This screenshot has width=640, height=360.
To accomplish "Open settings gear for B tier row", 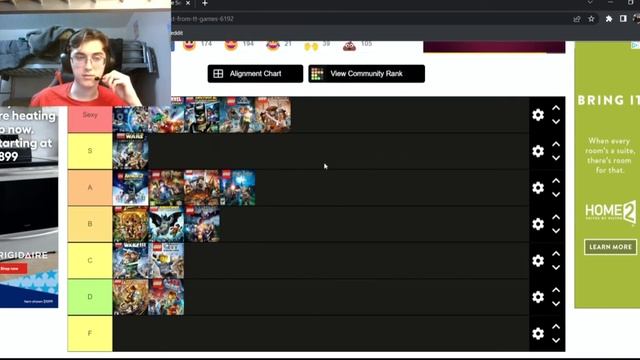I will tap(538, 224).
